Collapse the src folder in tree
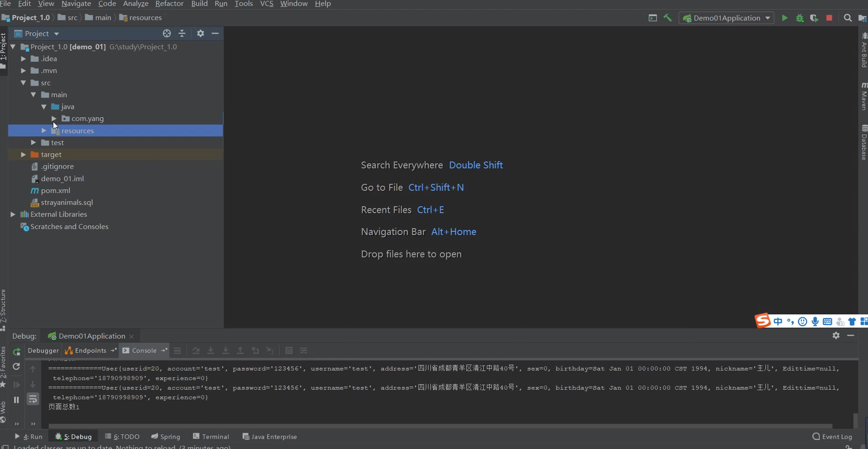The width and height of the screenshot is (868, 449). coord(23,83)
